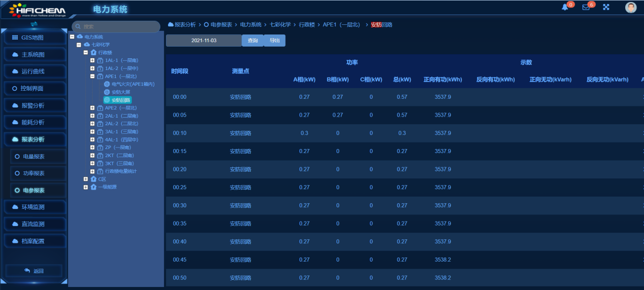The image size is (644, 290).
Task: Open the GIS地图 menu
Action: click(x=35, y=38)
